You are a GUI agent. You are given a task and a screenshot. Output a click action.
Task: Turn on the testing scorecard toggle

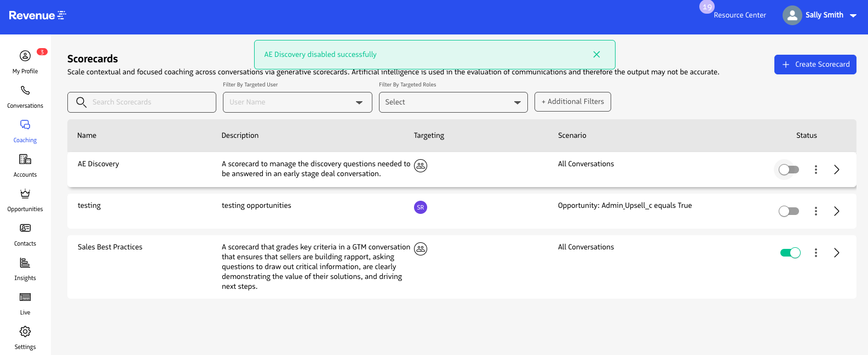pyautogui.click(x=789, y=211)
